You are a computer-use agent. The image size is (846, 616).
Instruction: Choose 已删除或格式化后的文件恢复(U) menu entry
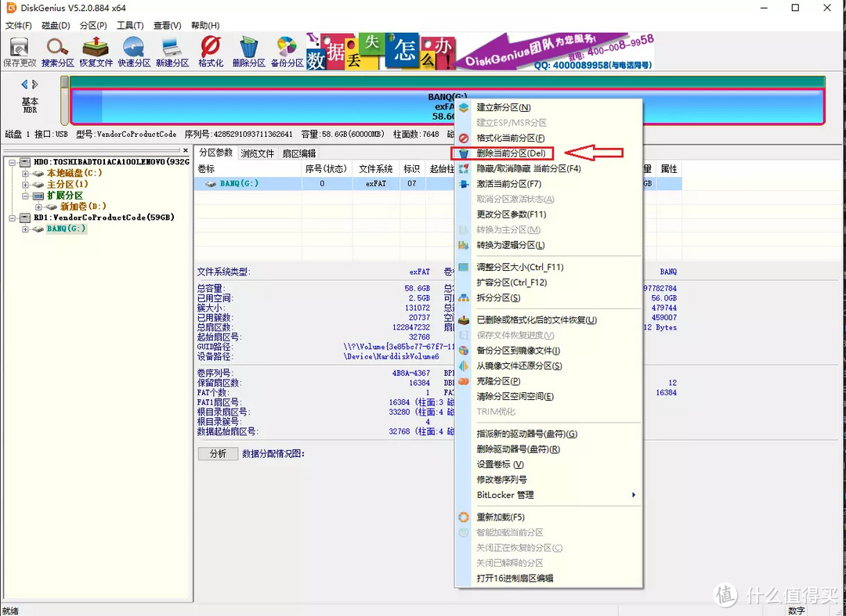tap(548, 319)
